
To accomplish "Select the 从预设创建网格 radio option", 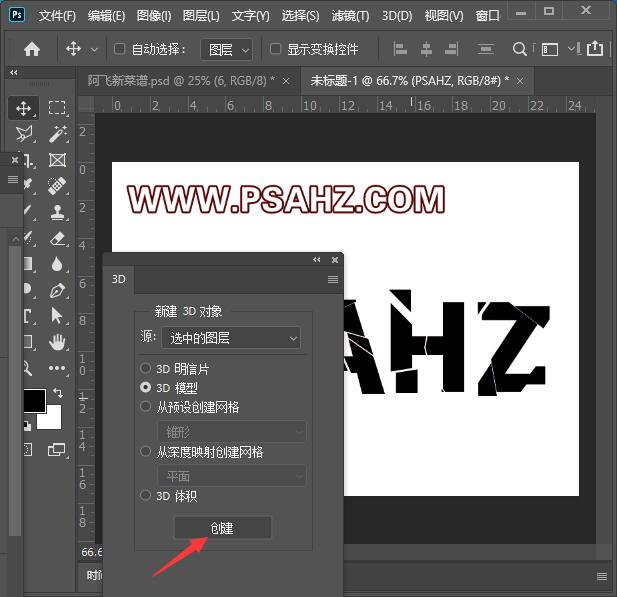I will pyautogui.click(x=145, y=406).
